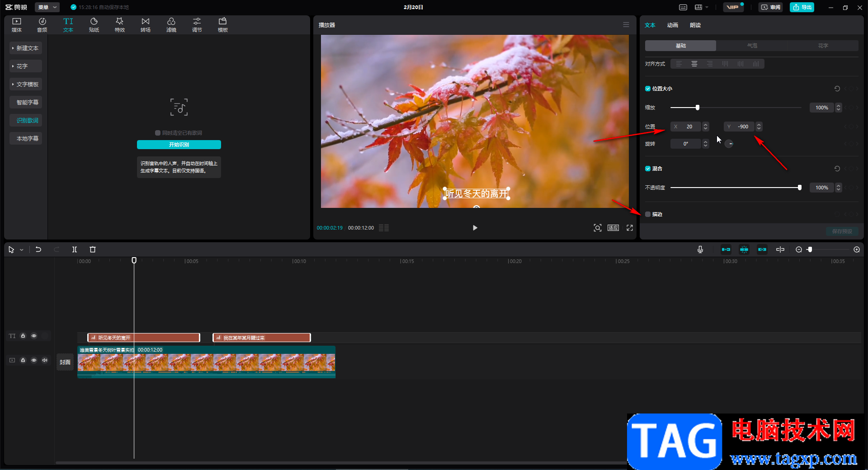
Task: Uncheck the 混合 blend checkbox
Action: 648,169
